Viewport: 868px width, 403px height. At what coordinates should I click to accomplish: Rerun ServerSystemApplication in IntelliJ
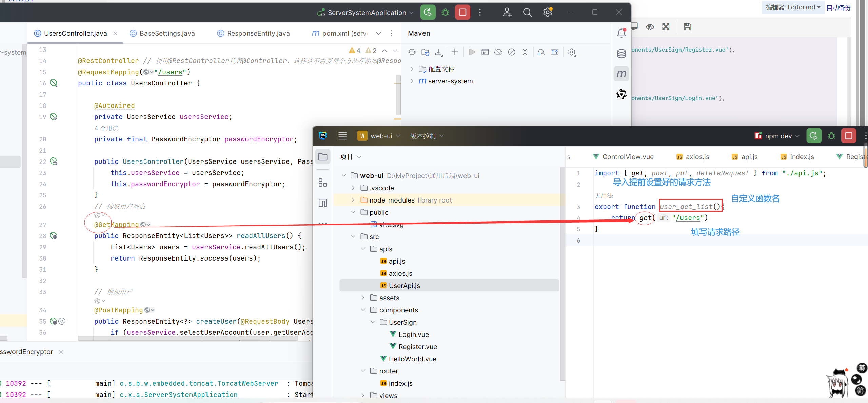pyautogui.click(x=428, y=13)
